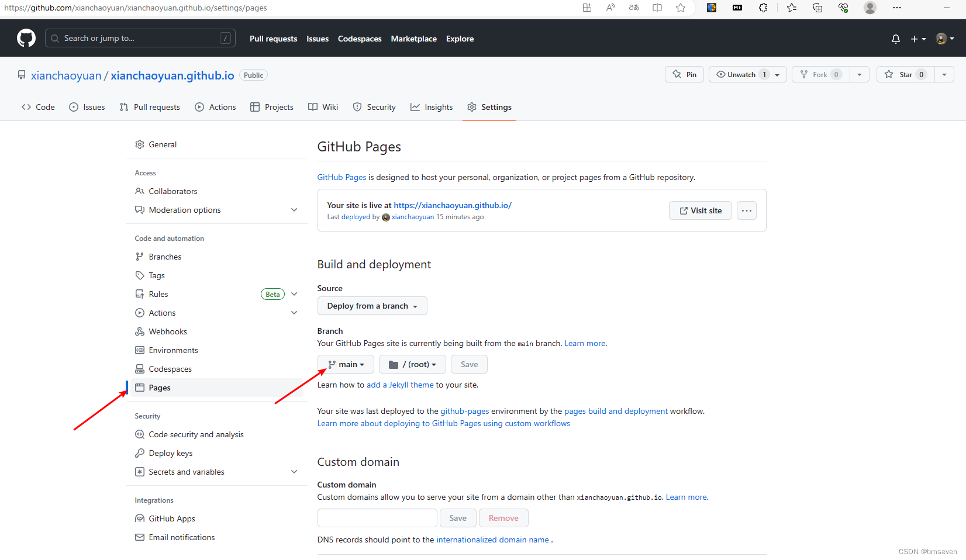Focus the Search or jump to field
This screenshot has width=966, height=560.
pos(140,38)
